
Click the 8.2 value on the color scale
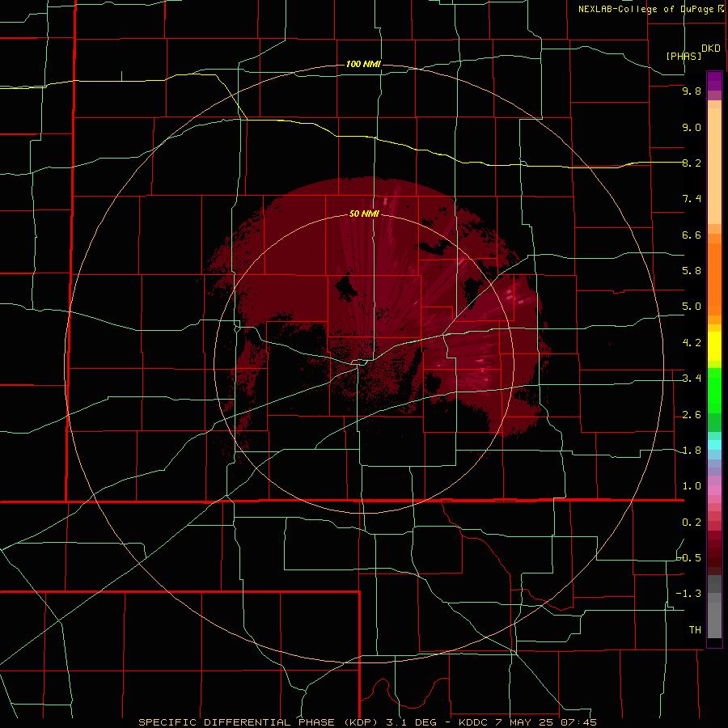tap(692, 163)
